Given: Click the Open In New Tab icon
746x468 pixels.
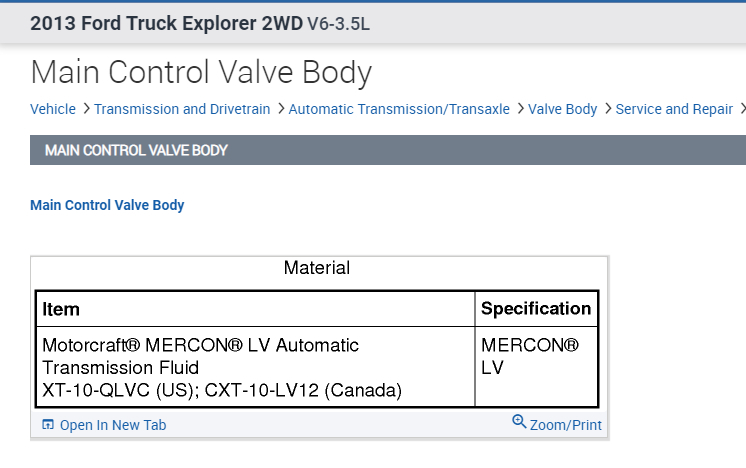Looking at the screenshot, I should click(x=48, y=425).
